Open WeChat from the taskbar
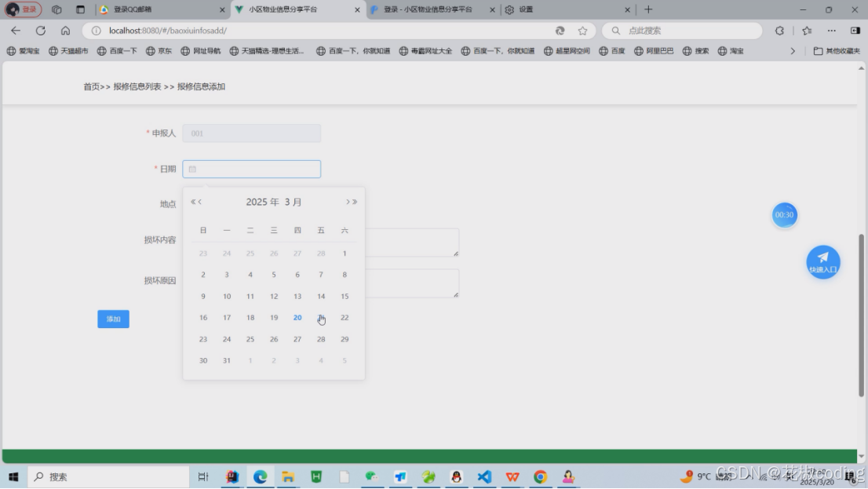The image size is (868, 489). [x=372, y=476]
